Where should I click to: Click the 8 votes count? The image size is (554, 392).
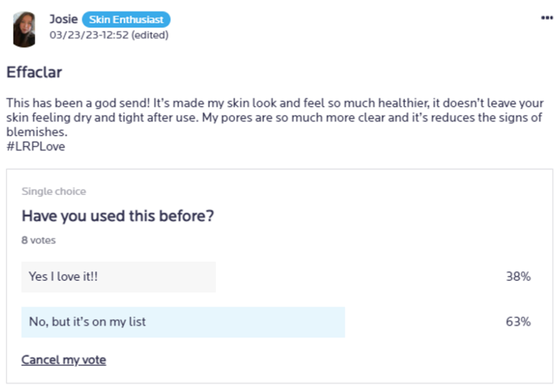(x=39, y=240)
